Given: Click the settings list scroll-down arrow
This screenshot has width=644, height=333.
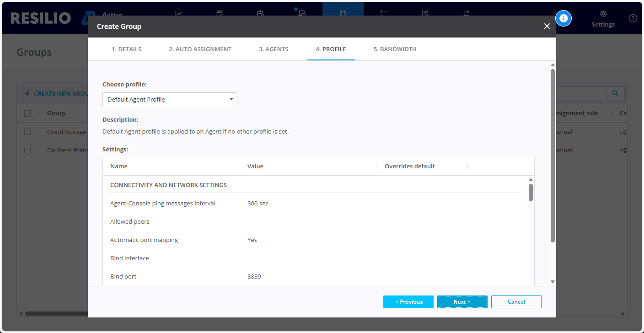Looking at the screenshot, I should click(x=531, y=282).
